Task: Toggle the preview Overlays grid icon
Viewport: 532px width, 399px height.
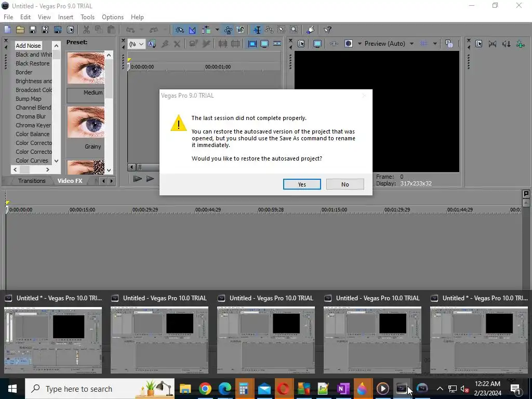Action: (424, 44)
